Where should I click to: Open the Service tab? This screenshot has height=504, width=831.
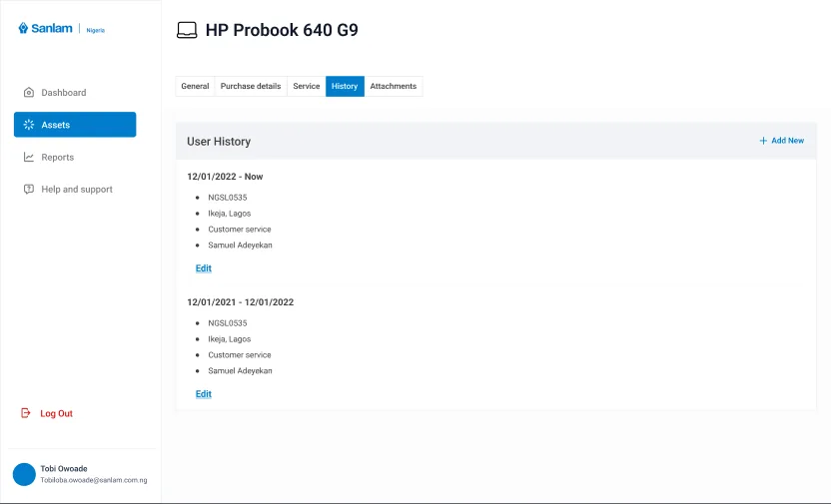coord(307,86)
